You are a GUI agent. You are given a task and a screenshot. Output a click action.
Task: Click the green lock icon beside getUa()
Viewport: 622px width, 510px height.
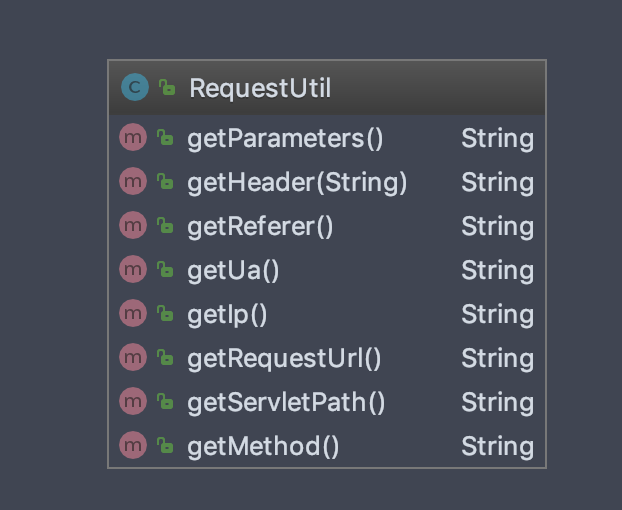[165, 270]
